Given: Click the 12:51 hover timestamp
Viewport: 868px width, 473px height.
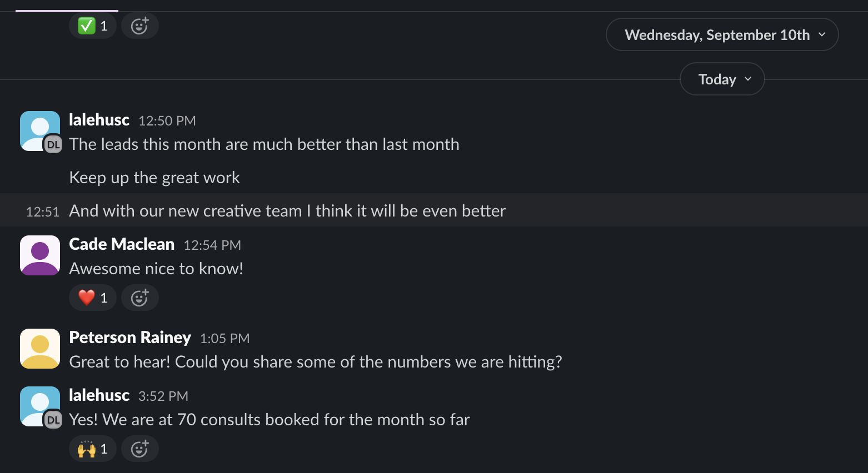Looking at the screenshot, I should tap(43, 212).
